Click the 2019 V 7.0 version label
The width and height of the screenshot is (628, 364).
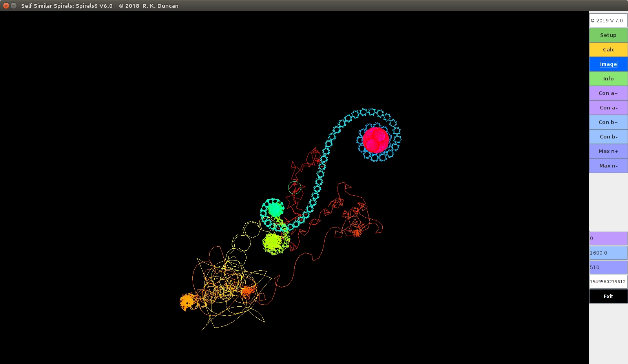click(608, 20)
